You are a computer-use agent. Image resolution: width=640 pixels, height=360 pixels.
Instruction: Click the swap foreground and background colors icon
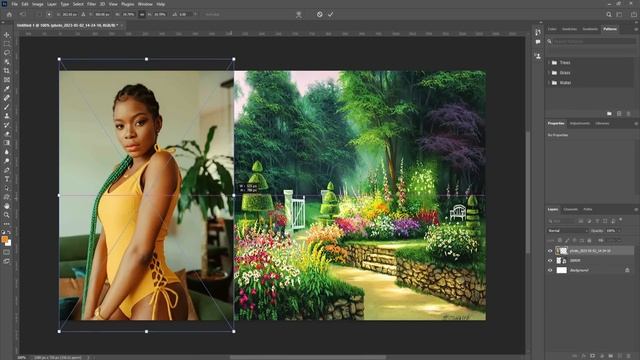[x=9, y=232]
